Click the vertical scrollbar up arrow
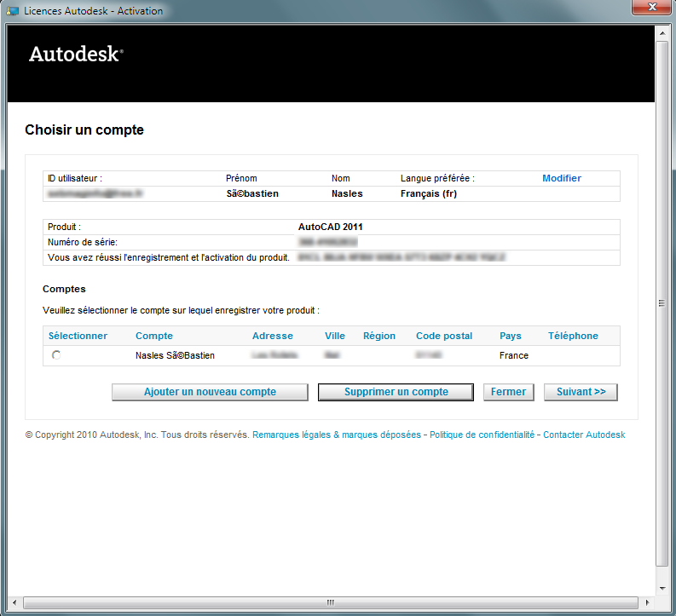 pyautogui.click(x=662, y=32)
